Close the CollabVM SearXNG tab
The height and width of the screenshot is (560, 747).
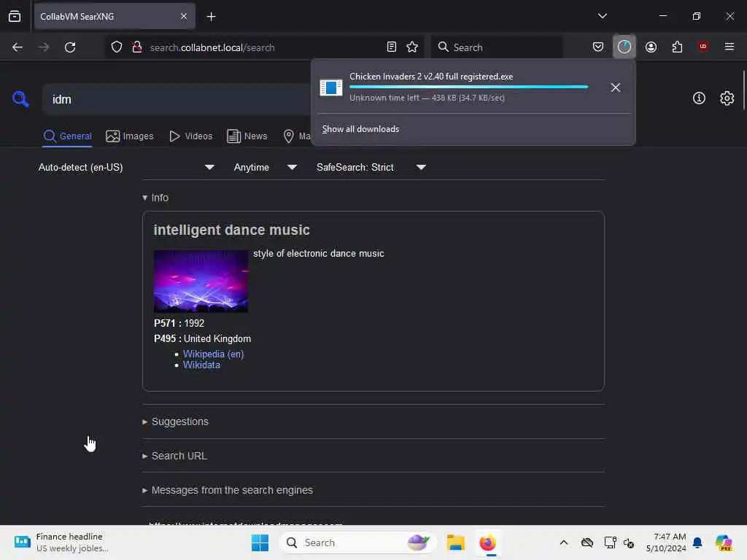tap(184, 16)
